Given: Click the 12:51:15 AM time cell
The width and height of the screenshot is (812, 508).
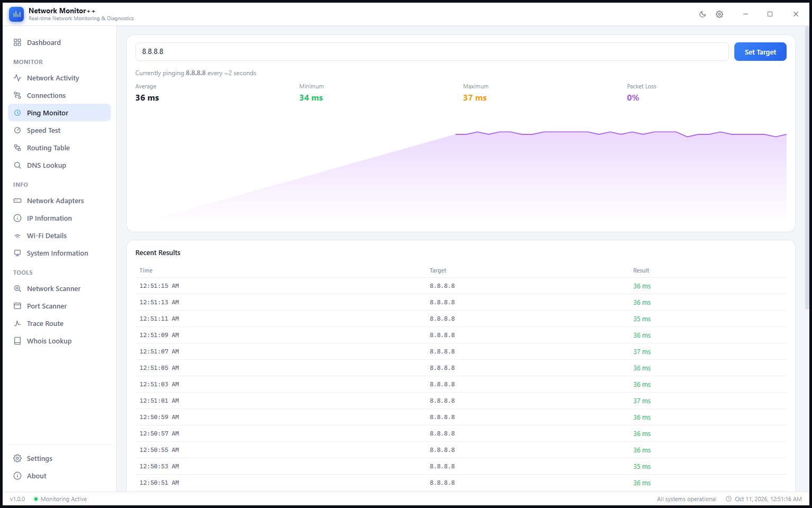Looking at the screenshot, I should [159, 286].
